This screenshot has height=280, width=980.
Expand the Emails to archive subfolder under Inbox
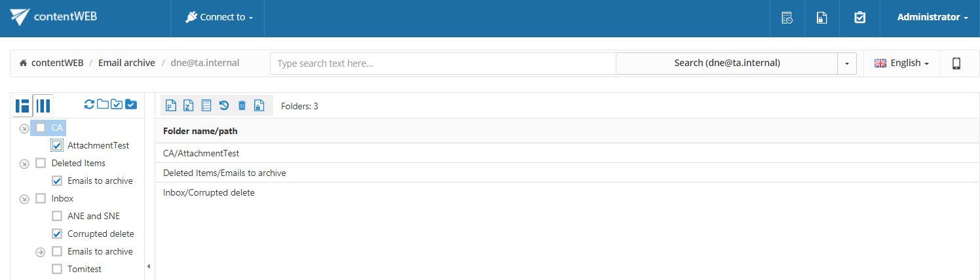point(40,252)
